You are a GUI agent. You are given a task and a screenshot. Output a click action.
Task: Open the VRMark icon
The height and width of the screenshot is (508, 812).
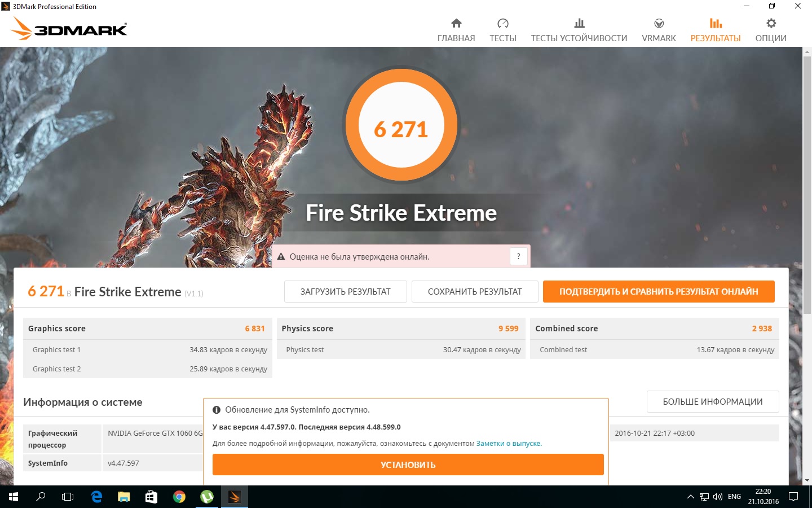(659, 23)
